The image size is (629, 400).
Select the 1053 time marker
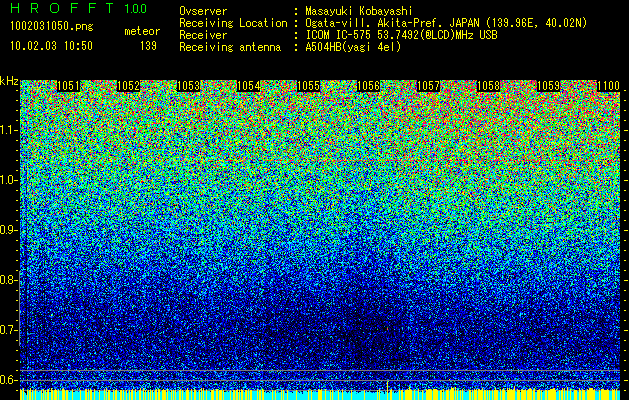tap(188, 86)
